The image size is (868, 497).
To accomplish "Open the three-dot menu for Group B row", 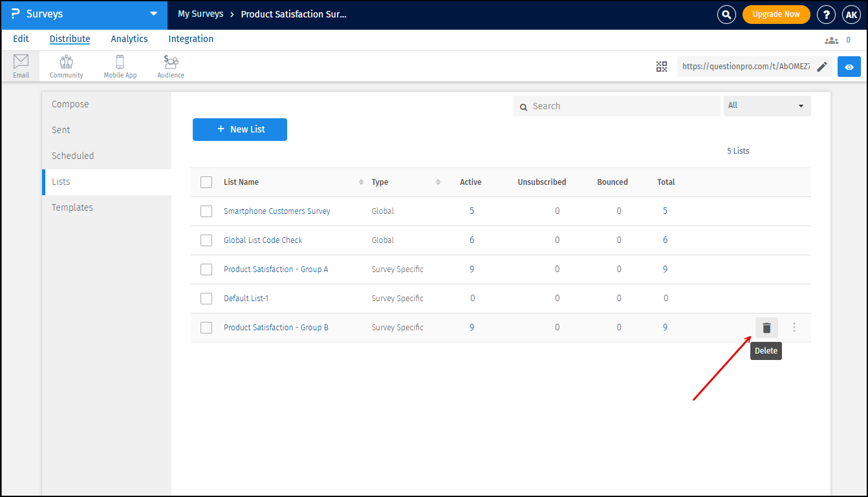I will pyautogui.click(x=794, y=328).
